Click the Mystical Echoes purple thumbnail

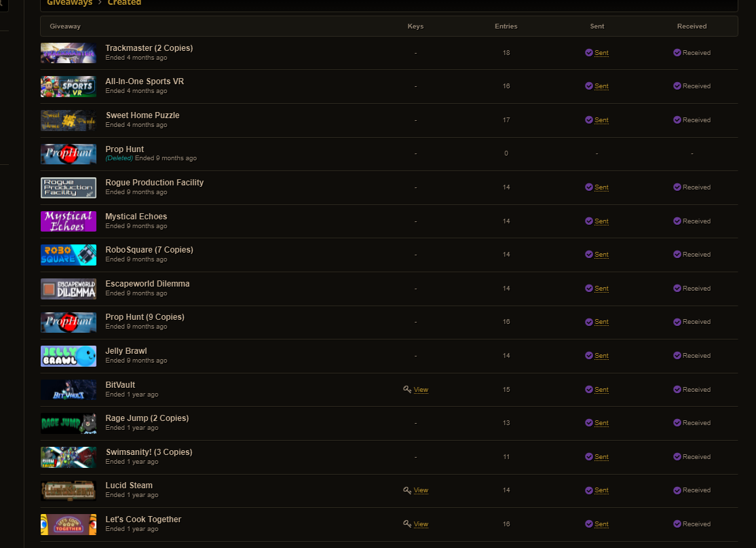point(69,221)
